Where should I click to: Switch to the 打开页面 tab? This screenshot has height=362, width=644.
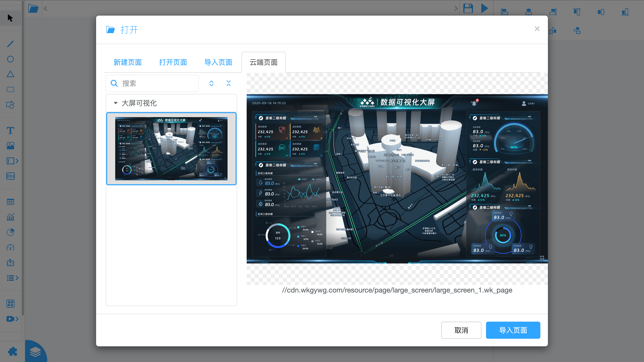(x=173, y=62)
